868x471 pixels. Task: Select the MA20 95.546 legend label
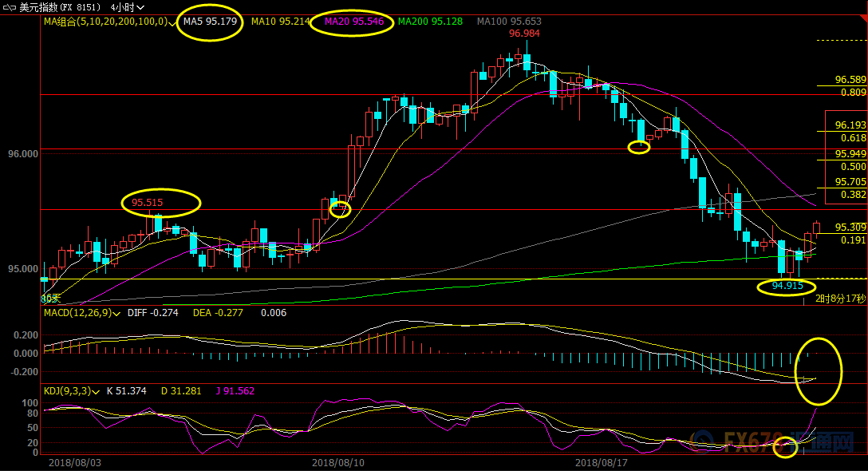(x=354, y=22)
